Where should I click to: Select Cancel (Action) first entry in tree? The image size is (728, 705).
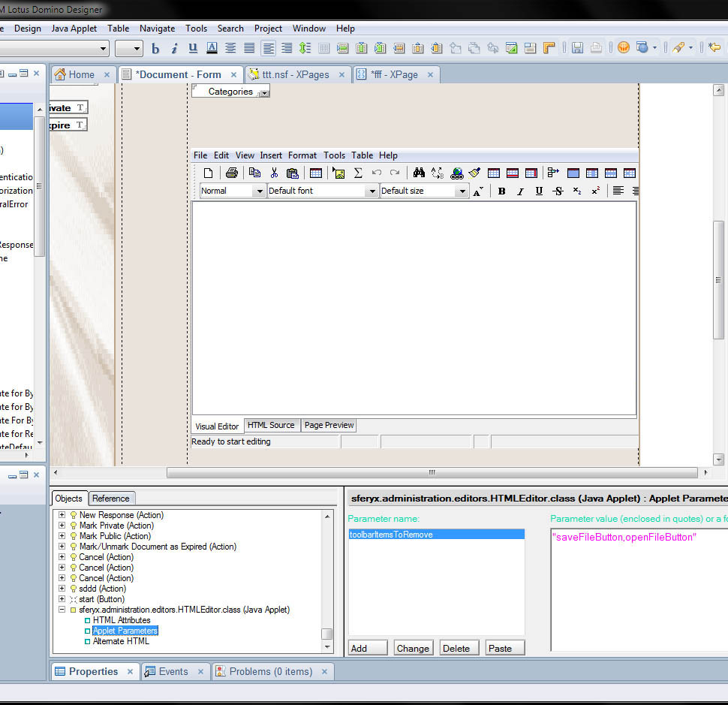point(106,557)
